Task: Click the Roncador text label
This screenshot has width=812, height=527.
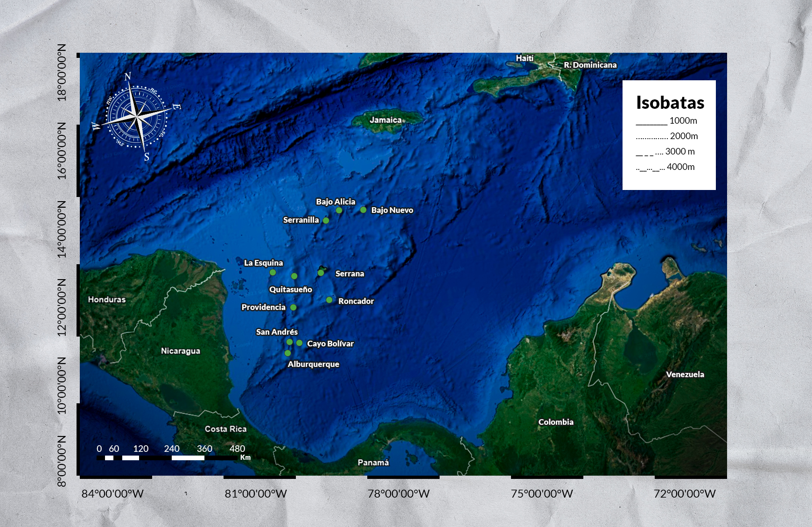Action: (356, 301)
